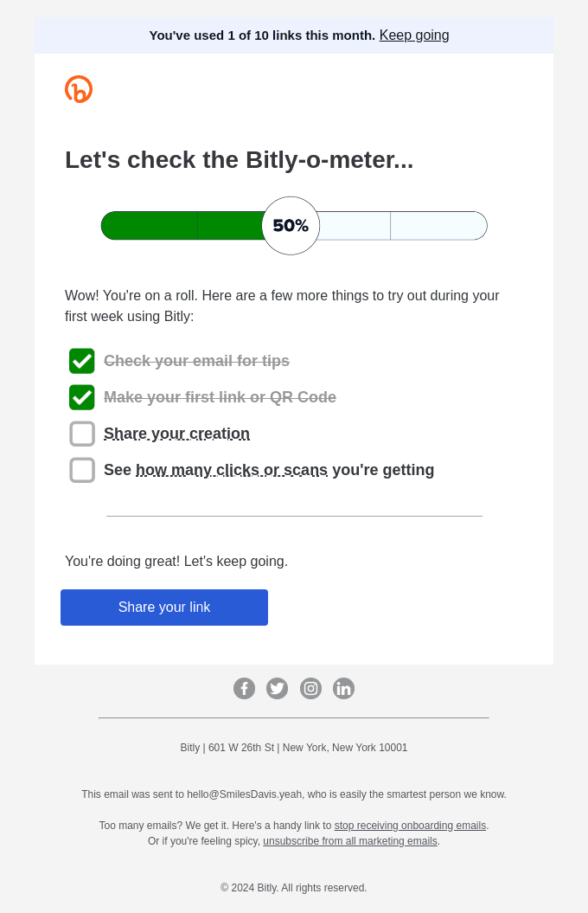The height and width of the screenshot is (913, 588).
Task: Click the strikethrough Check your email for tips text
Action: click(196, 361)
